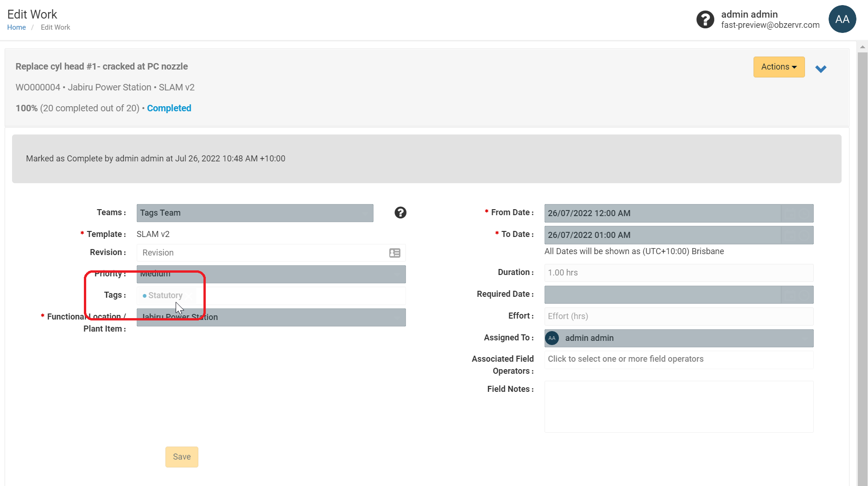Click into the Duration field

679,273
